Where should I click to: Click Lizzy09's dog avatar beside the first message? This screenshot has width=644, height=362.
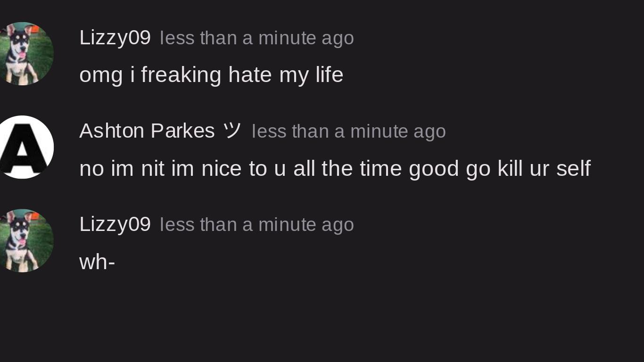point(24,54)
